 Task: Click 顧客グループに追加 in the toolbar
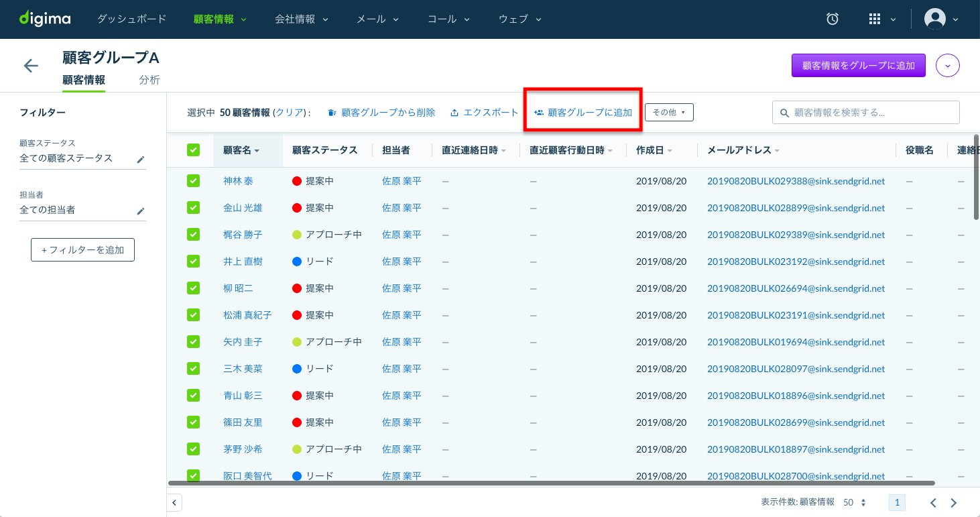tap(583, 113)
